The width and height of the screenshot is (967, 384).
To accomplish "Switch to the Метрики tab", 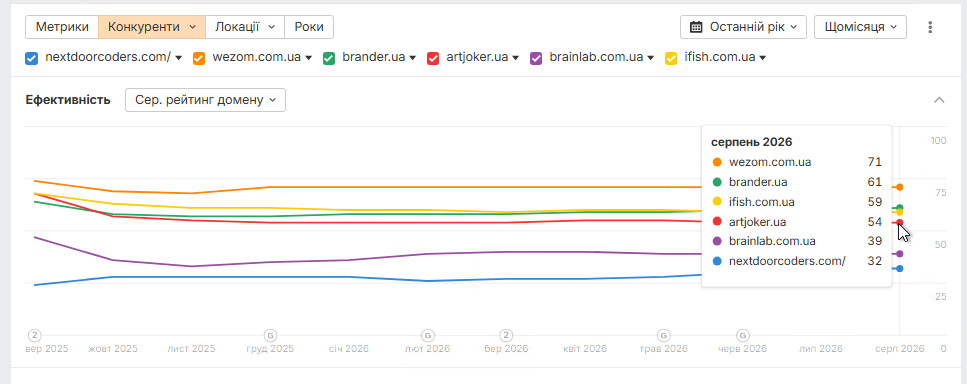I will pyautogui.click(x=62, y=27).
